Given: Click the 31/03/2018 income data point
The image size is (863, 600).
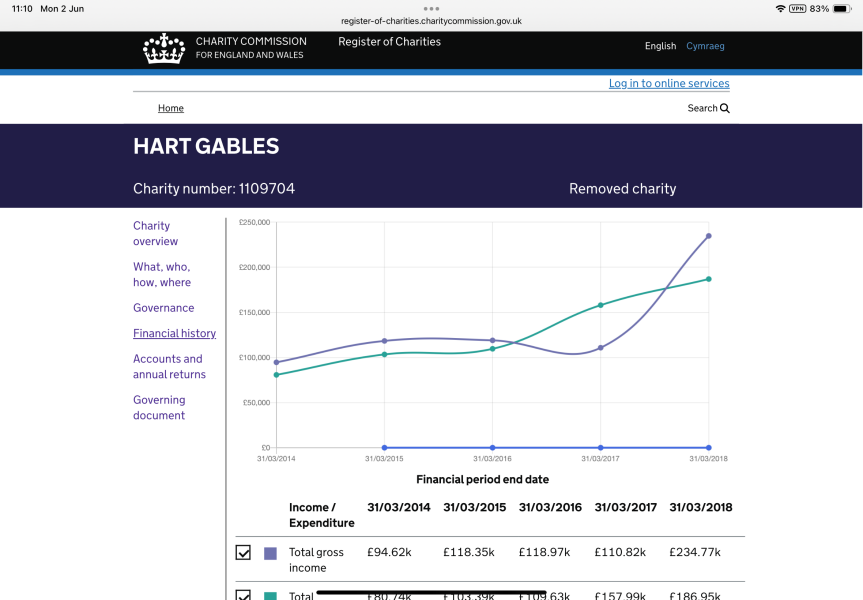Looking at the screenshot, I should point(709,236).
